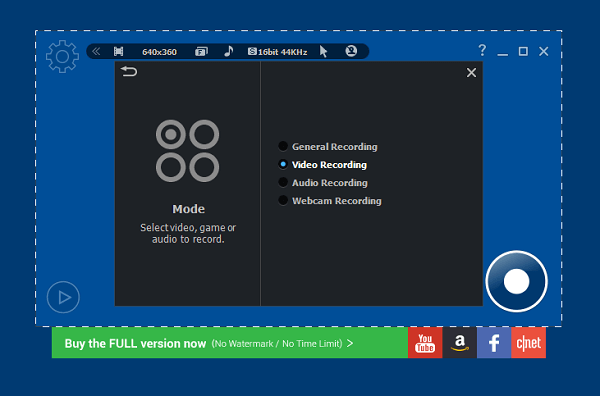Maximize the recorder window
This screenshot has height=396, width=600.
pos(523,51)
